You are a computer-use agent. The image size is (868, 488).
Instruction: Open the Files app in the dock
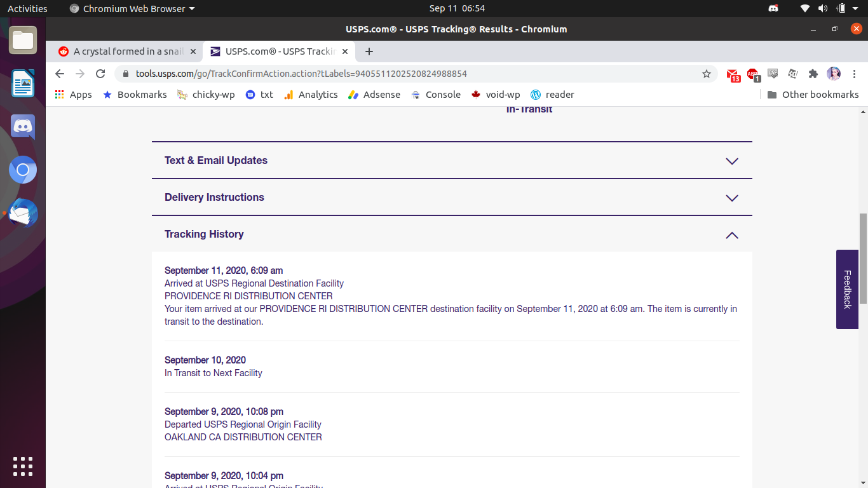23,40
